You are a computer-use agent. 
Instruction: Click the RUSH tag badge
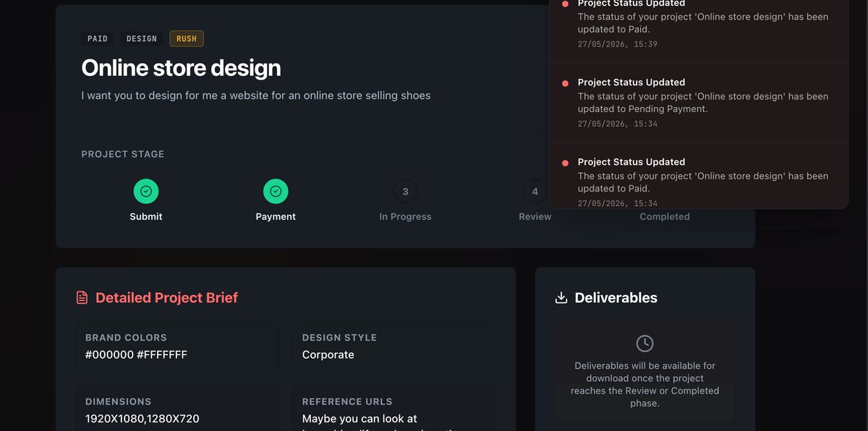[x=187, y=38]
